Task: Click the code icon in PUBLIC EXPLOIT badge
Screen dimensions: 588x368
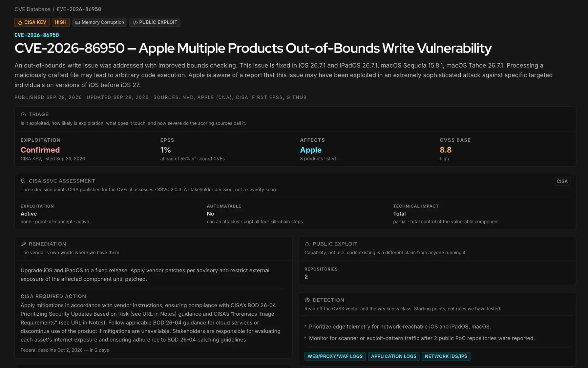Action: [x=135, y=22]
